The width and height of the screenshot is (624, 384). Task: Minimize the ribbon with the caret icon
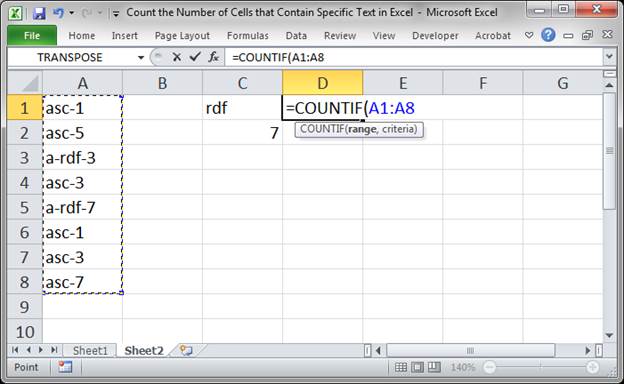click(x=529, y=35)
